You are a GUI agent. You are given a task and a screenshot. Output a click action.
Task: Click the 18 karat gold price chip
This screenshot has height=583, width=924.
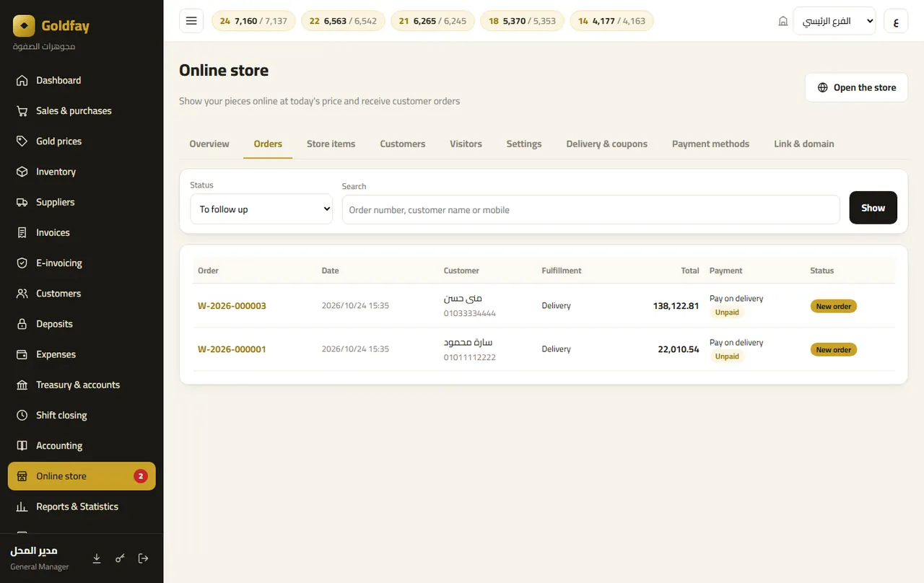[x=523, y=21]
